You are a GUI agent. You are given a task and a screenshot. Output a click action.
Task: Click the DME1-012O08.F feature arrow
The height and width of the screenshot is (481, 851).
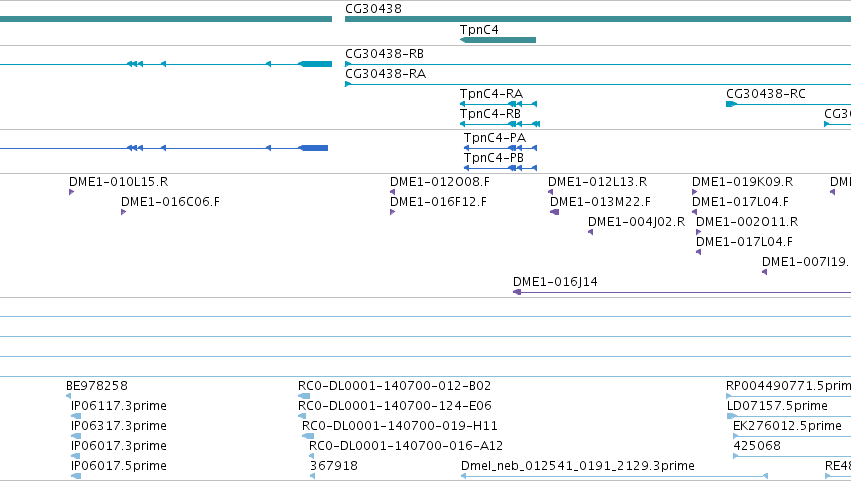pyautogui.click(x=392, y=192)
